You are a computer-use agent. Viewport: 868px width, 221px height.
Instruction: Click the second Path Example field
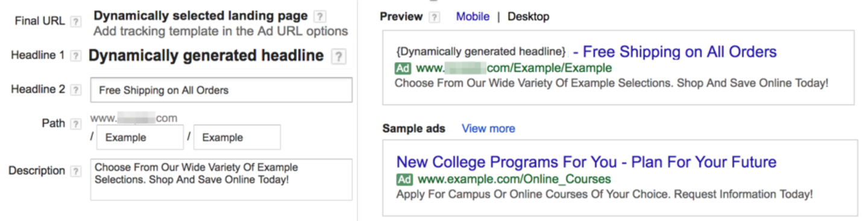click(237, 137)
